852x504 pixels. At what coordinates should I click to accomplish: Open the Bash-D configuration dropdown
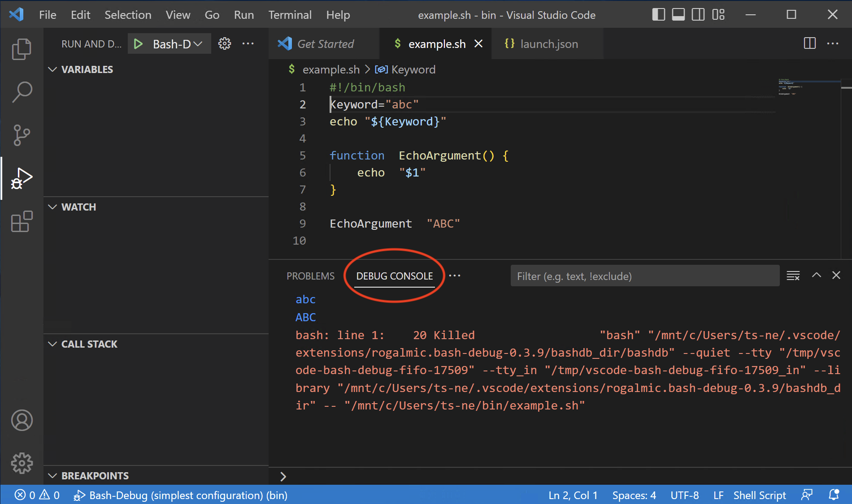pyautogui.click(x=197, y=43)
